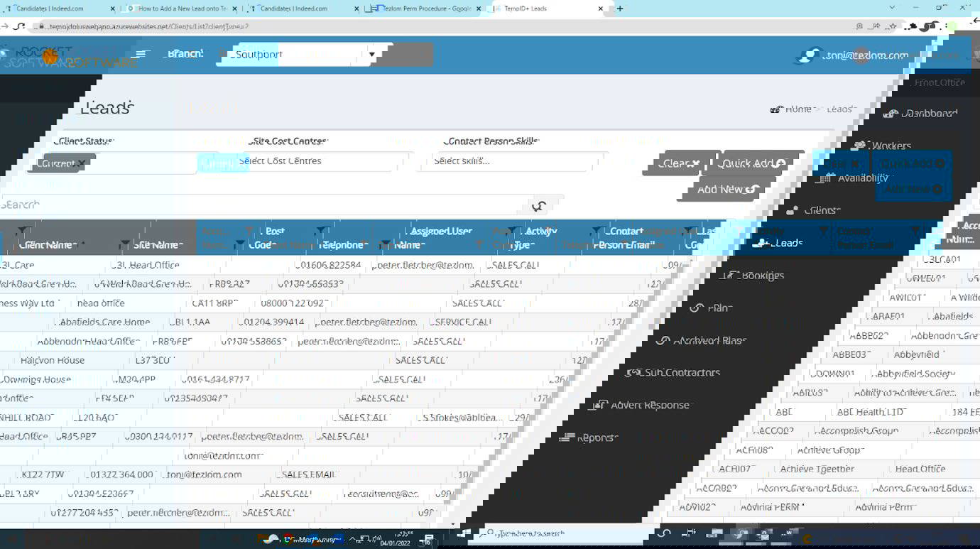
Task: Click the Home breadcrumb link
Action: tap(798, 109)
